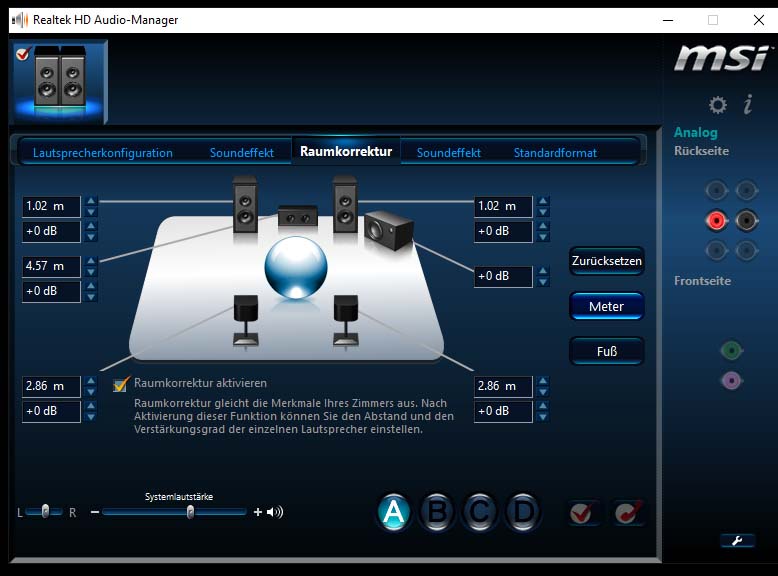Click center gain field +0 dB on left
Viewport: 778px width, 576px height.
[51, 291]
